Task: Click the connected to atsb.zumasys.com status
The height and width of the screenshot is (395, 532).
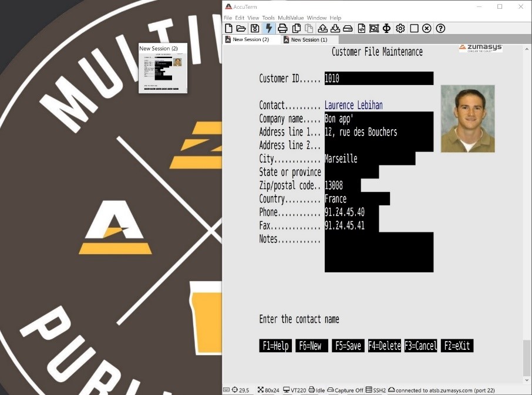Action: [x=441, y=390]
